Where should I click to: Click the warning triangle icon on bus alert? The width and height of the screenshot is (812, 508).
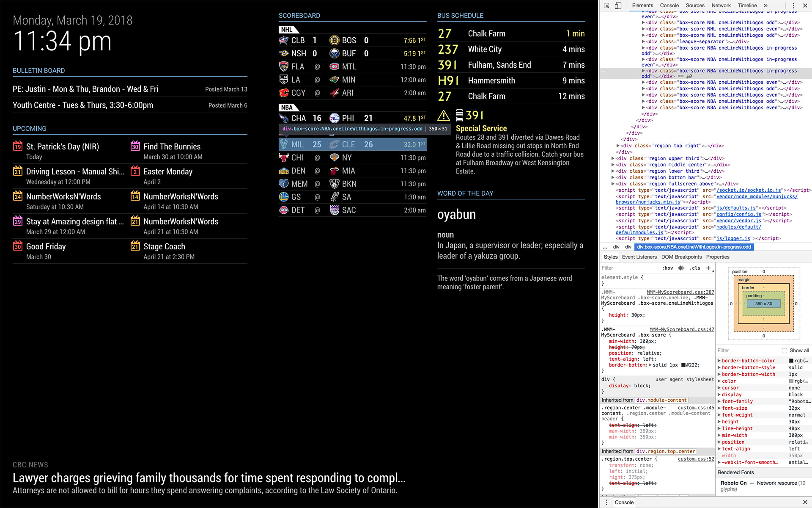(443, 116)
